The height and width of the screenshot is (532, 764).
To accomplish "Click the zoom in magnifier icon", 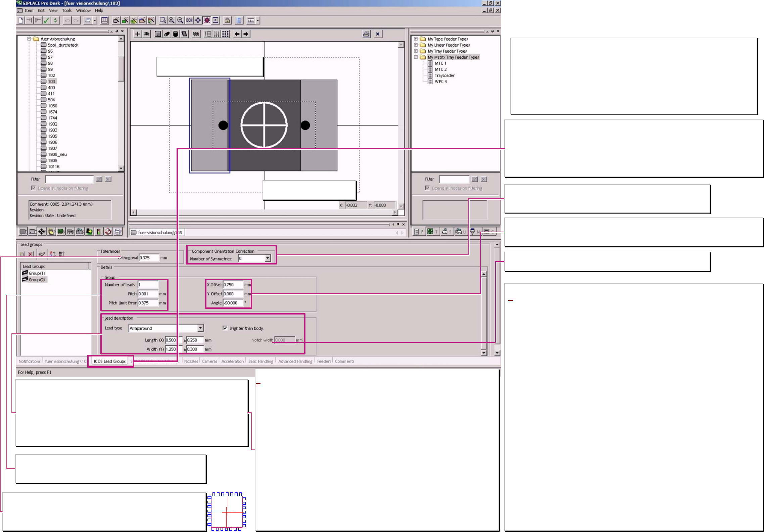I will (172, 20).
